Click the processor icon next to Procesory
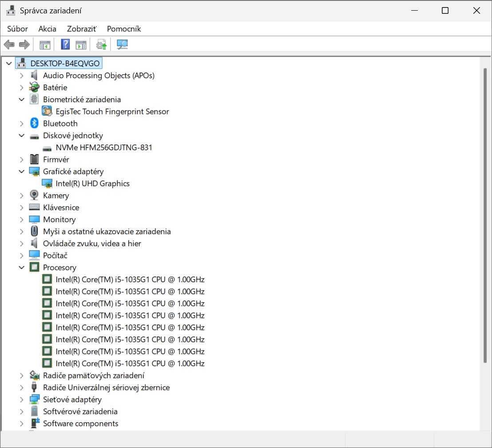The width and height of the screenshot is (492, 448). (x=34, y=268)
